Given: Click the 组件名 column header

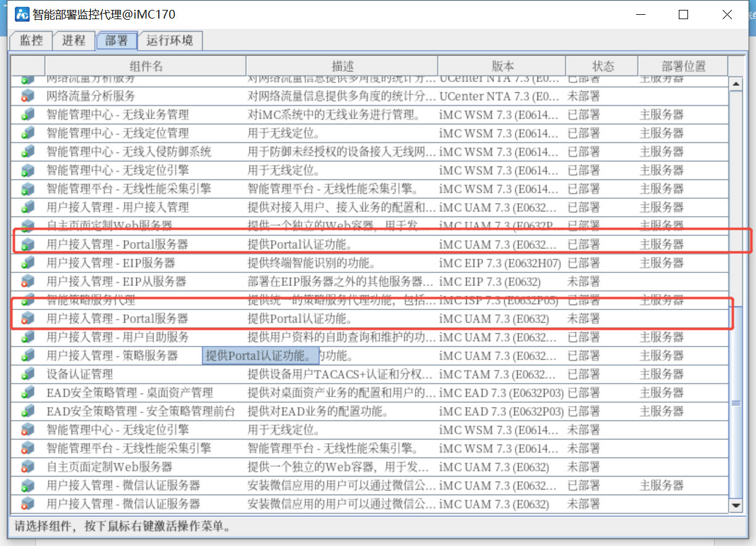Looking at the screenshot, I should [x=146, y=67].
